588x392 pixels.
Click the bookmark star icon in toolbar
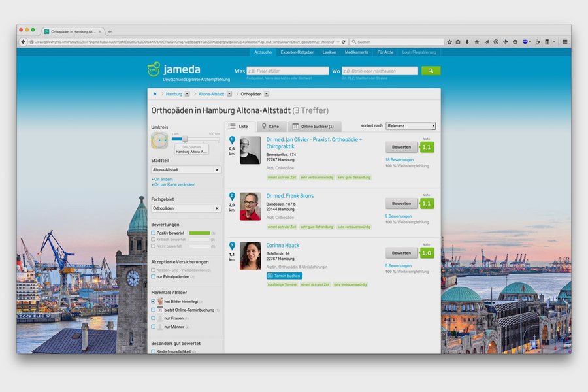[x=449, y=42]
